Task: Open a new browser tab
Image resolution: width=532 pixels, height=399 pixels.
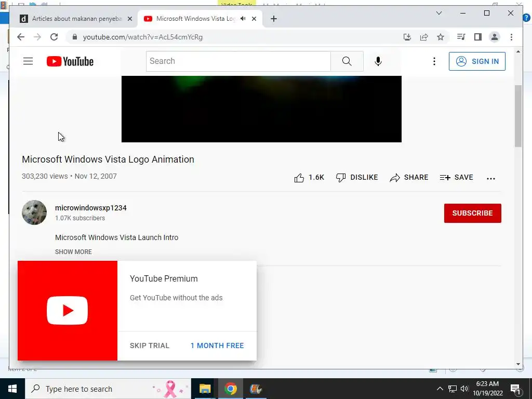Action: [274, 19]
